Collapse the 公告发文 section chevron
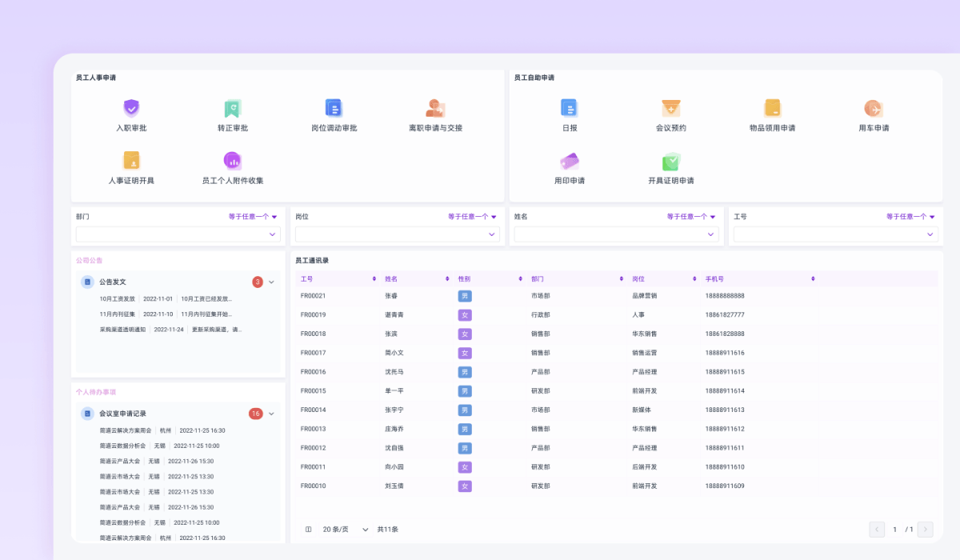This screenshot has width=960, height=560. [271, 282]
